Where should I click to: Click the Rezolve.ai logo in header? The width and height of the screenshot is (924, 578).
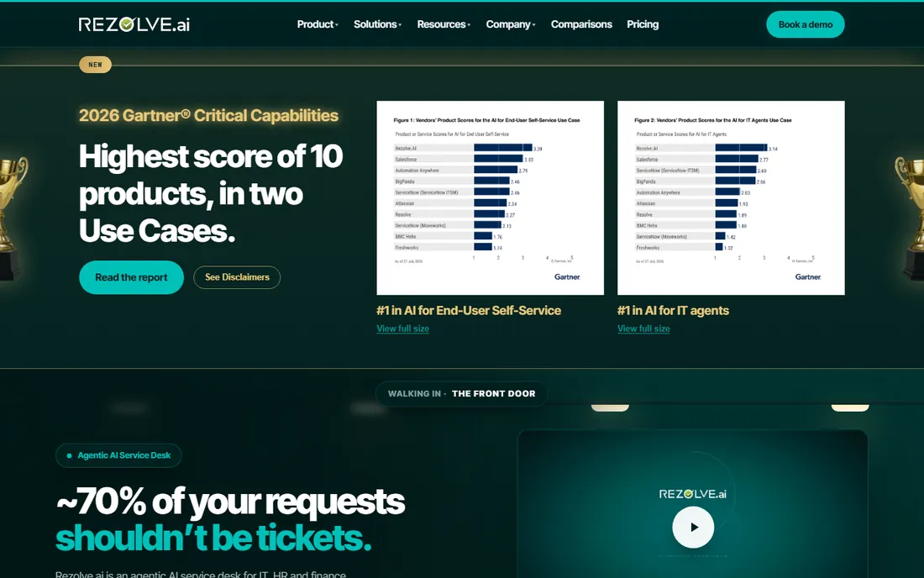point(134,24)
